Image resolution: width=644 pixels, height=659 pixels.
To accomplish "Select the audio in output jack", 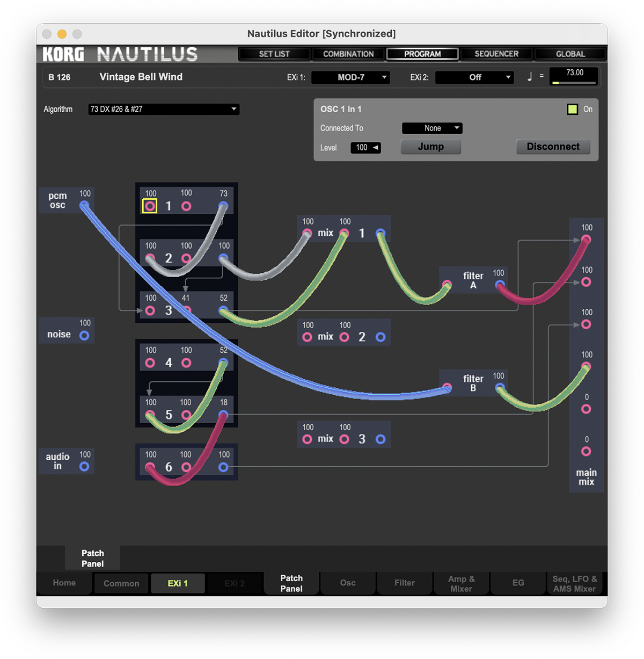I will click(84, 467).
